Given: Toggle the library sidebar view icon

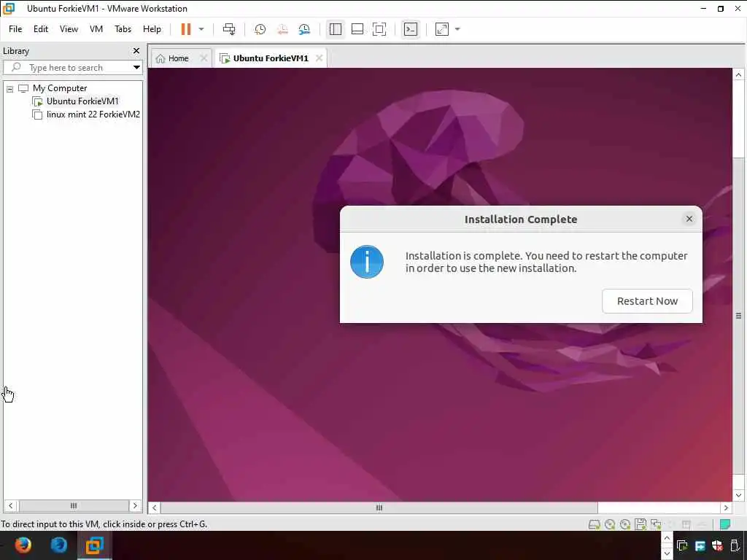Looking at the screenshot, I should pos(336,29).
